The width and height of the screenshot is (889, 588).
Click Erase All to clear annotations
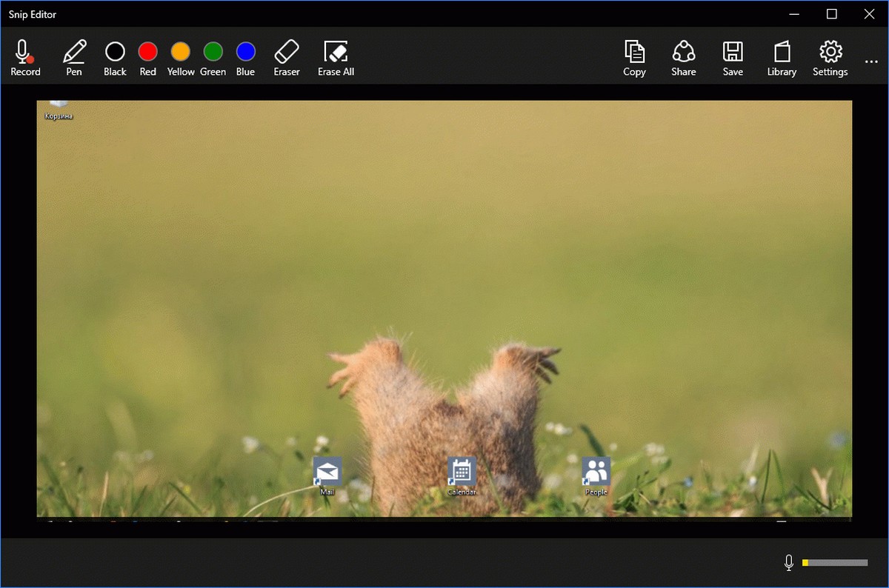[336, 58]
